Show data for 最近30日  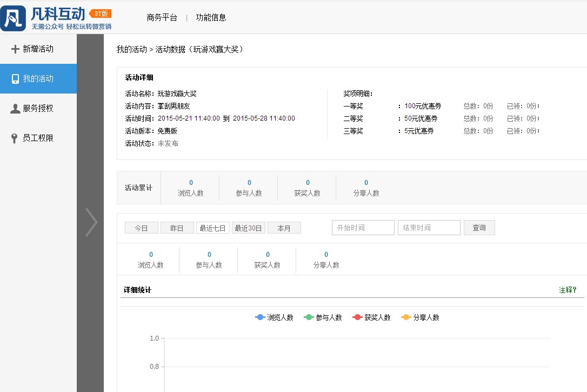(x=249, y=228)
